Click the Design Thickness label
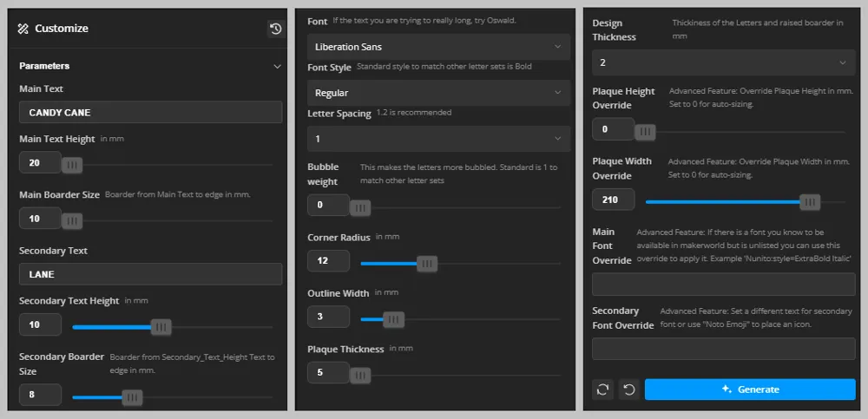The height and width of the screenshot is (419, 868). [615, 29]
